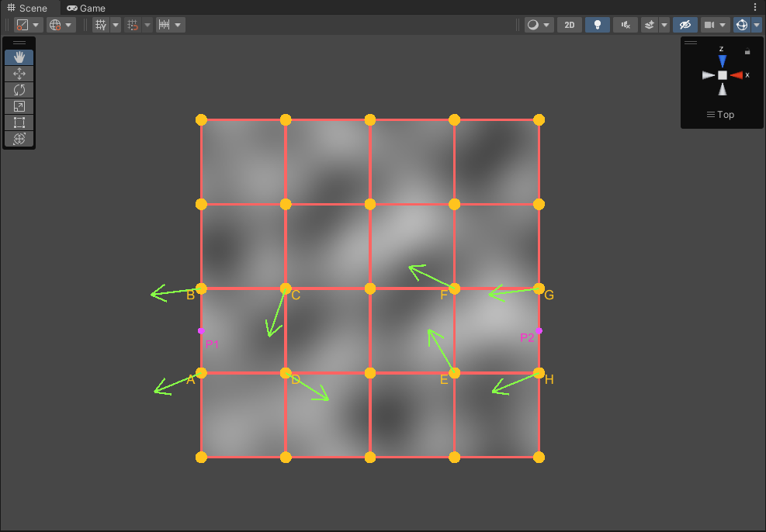The width and height of the screenshot is (766, 532).
Task: Open the camera settings icon in the toolbar
Action: pyautogui.click(x=709, y=24)
